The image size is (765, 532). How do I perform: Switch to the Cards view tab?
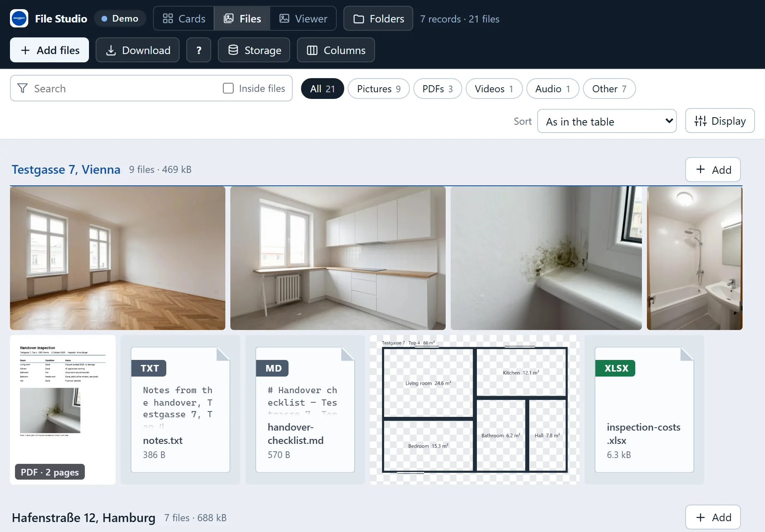coord(184,19)
